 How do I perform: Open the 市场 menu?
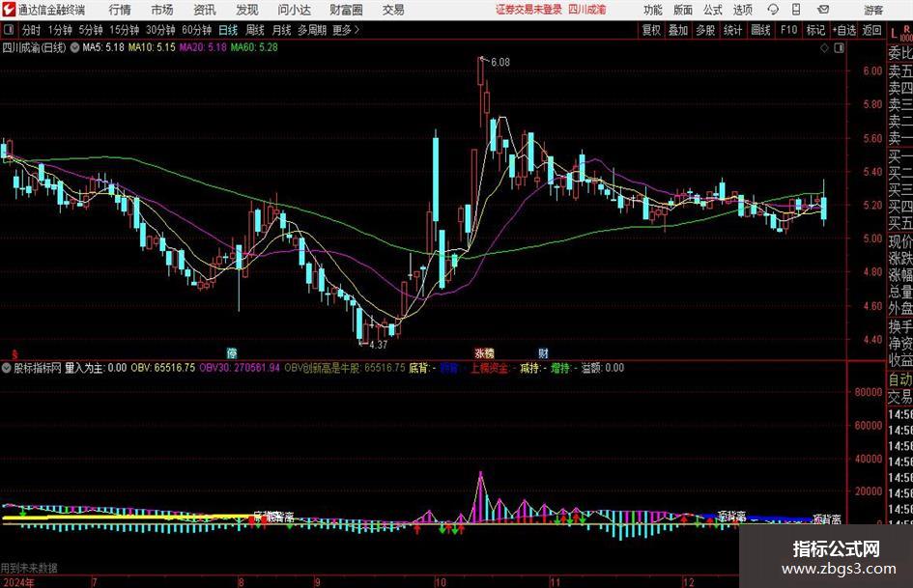[162, 10]
